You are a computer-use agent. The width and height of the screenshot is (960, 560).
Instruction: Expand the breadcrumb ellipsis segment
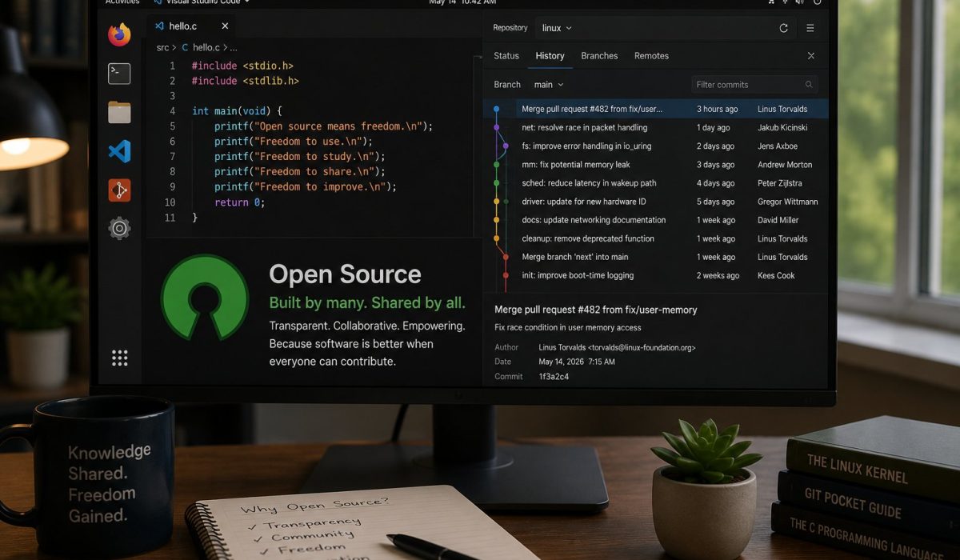[x=234, y=48]
